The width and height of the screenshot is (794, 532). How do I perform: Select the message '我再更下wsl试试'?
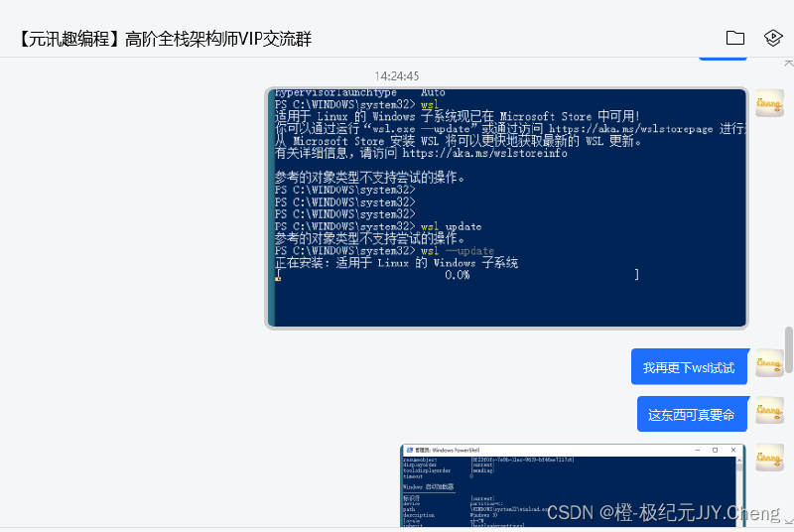689,367
